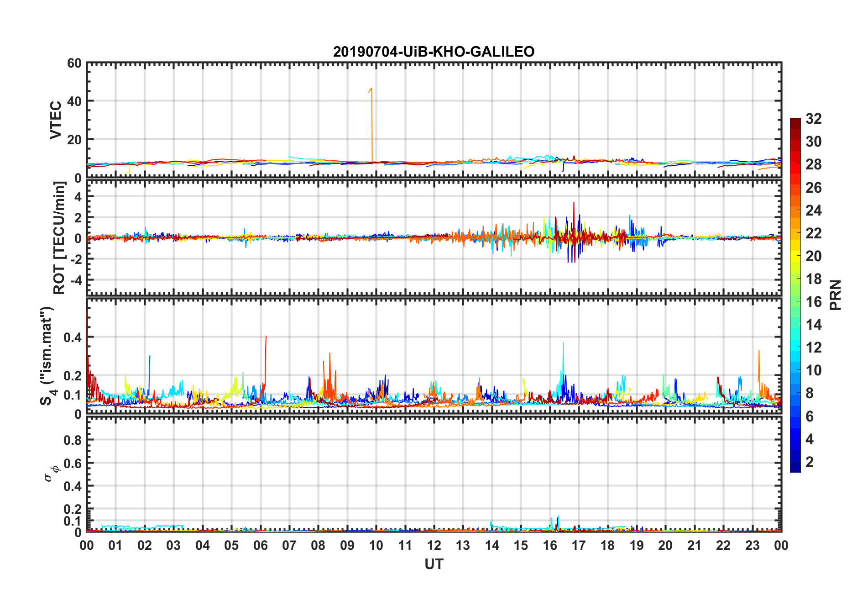Image resolution: width=868 pixels, height=590 pixels.
Task: Click colorbar tick label 26
Action: pos(814,187)
